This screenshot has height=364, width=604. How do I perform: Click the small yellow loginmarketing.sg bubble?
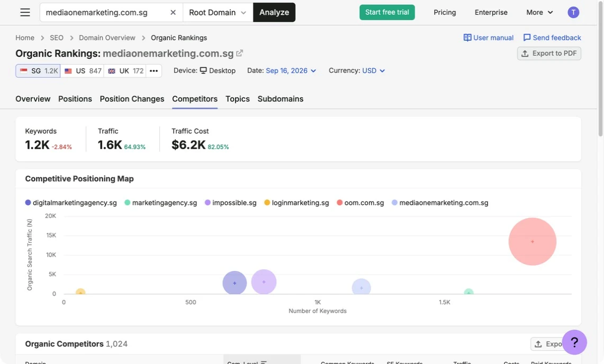[80, 292]
